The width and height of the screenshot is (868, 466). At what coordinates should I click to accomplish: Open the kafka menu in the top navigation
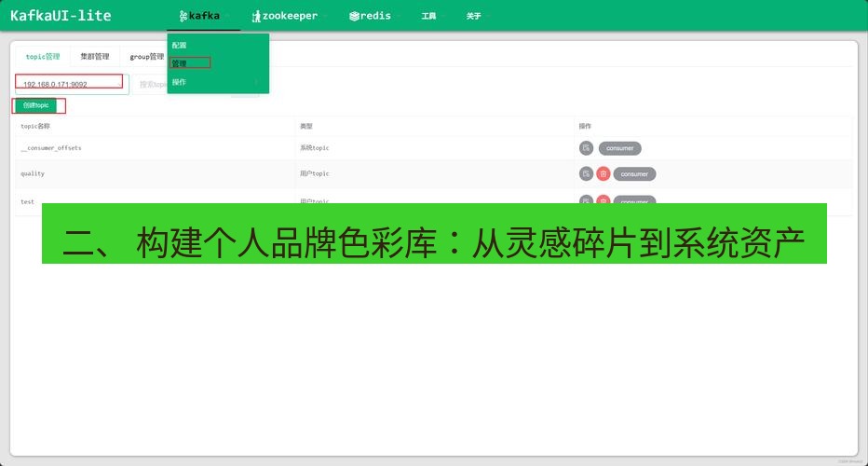[x=203, y=16]
